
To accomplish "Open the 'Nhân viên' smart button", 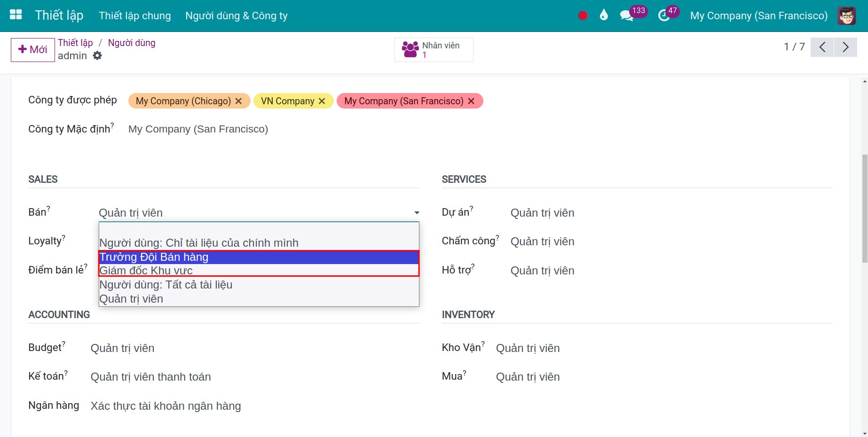I will 434,50.
